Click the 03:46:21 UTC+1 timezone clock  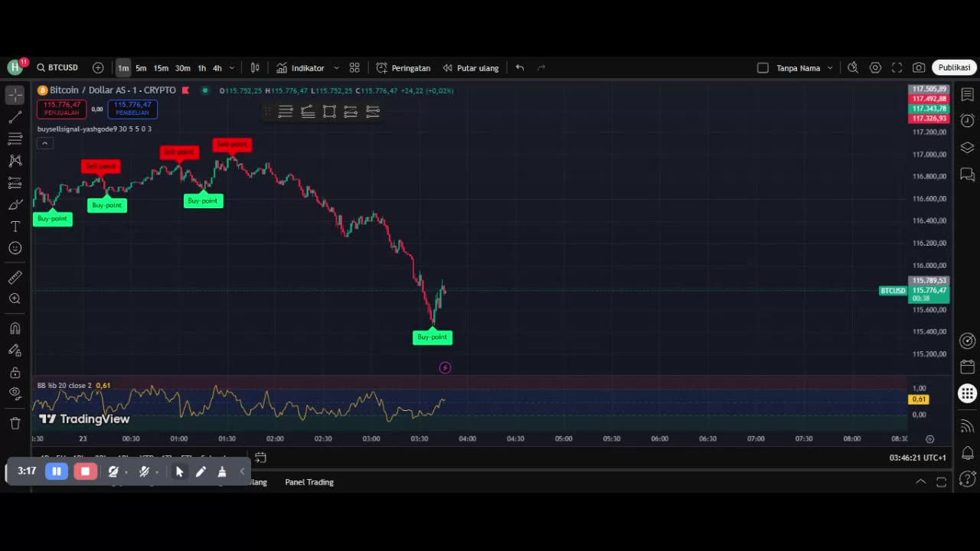917,458
